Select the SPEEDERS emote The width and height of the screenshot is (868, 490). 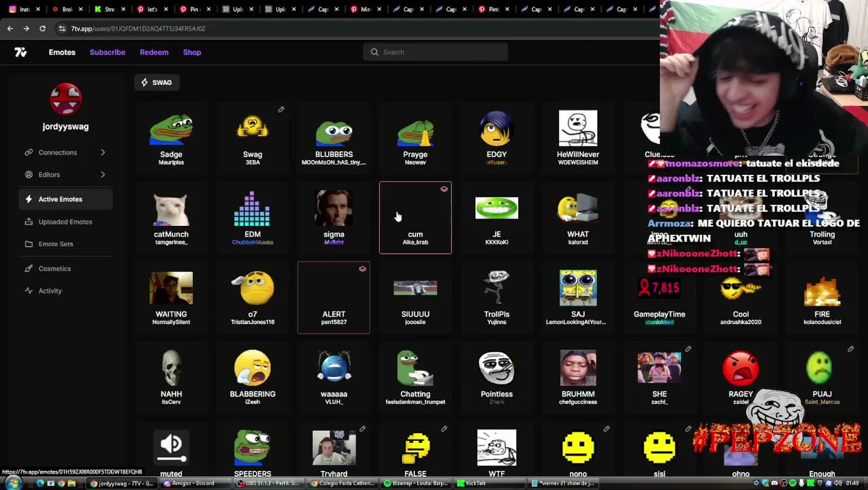[x=253, y=451]
